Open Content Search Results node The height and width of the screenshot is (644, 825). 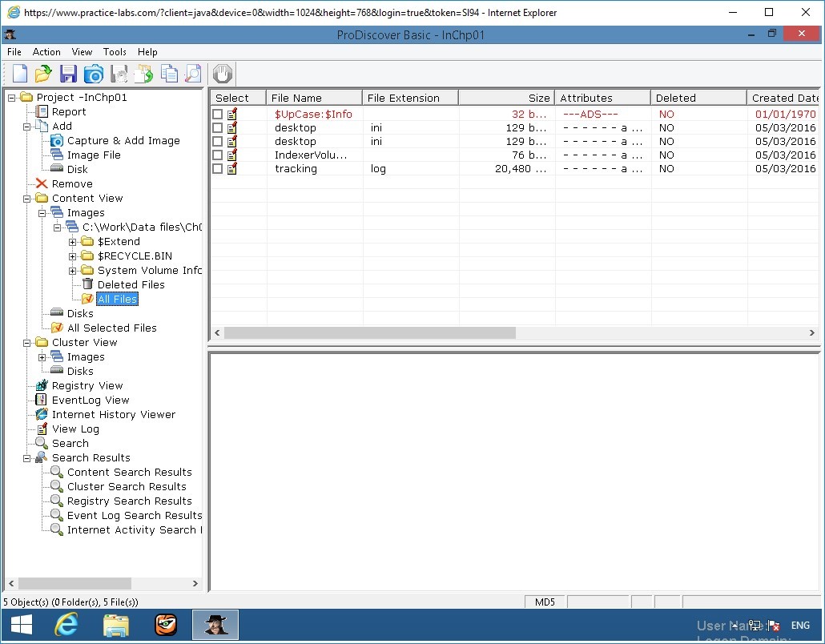click(130, 472)
